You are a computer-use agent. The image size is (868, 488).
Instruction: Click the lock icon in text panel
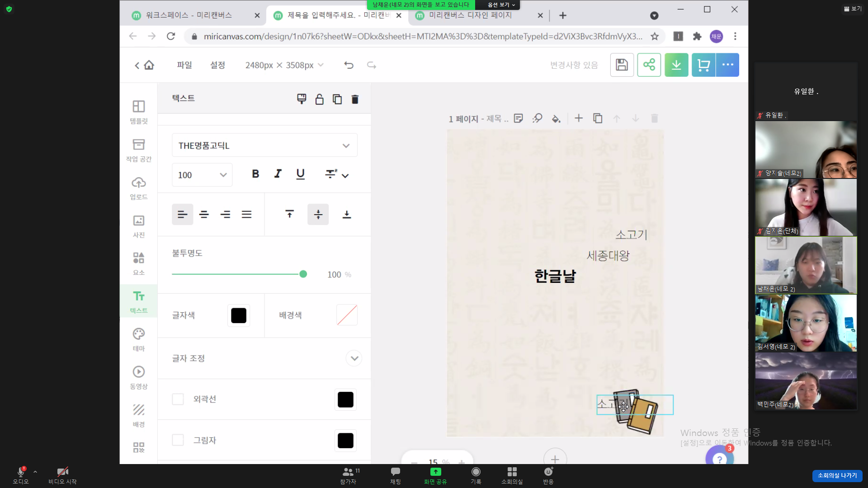coord(319,99)
